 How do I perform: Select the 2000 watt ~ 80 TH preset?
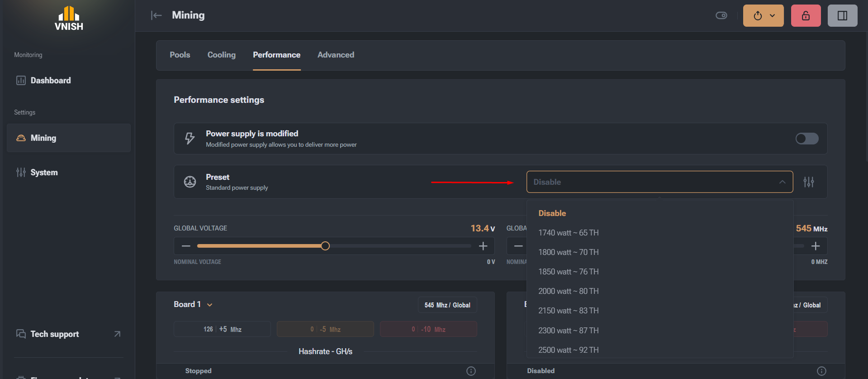point(568,291)
